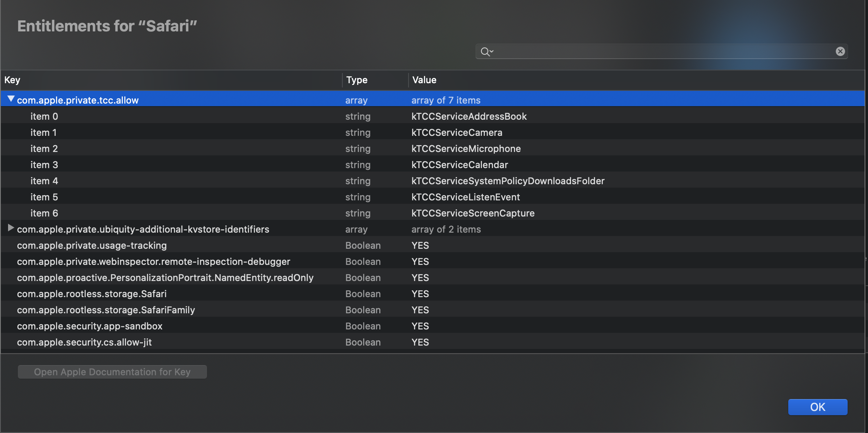Select the com.apple.security.cs.allow-jit key
The height and width of the screenshot is (433, 868).
84,342
